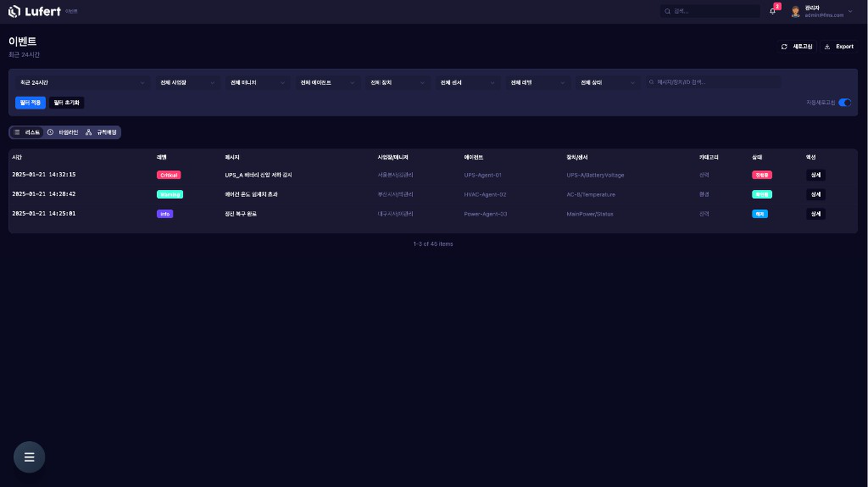Click the time column header
The image size is (868, 487).
(x=17, y=157)
